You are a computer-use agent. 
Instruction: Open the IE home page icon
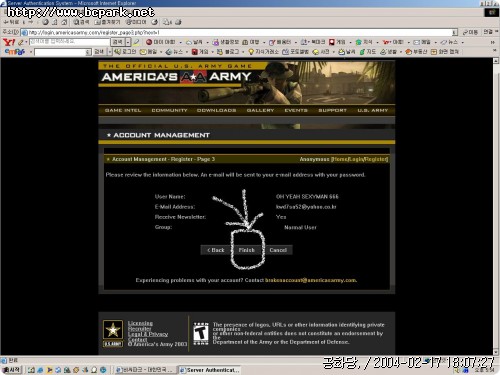[64, 22]
